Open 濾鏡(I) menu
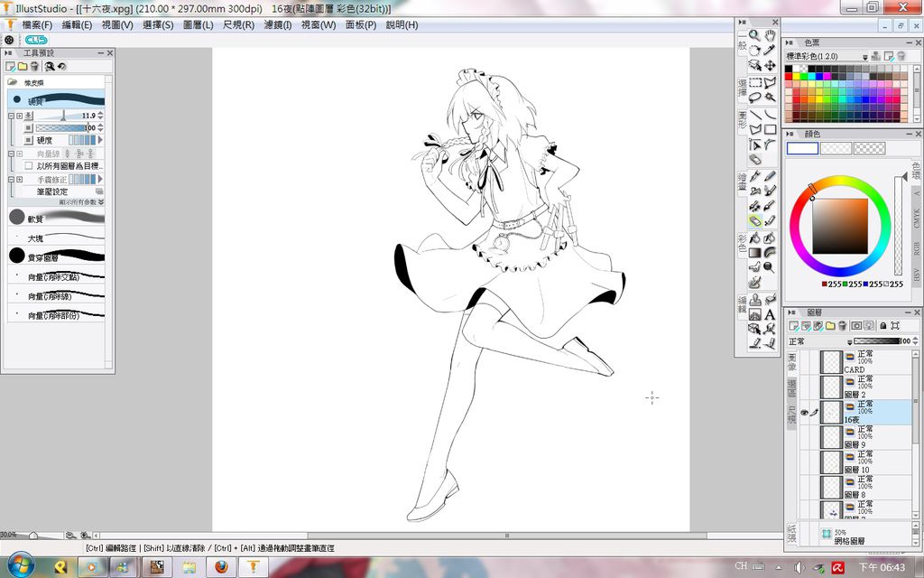924x578 pixels. (x=278, y=24)
